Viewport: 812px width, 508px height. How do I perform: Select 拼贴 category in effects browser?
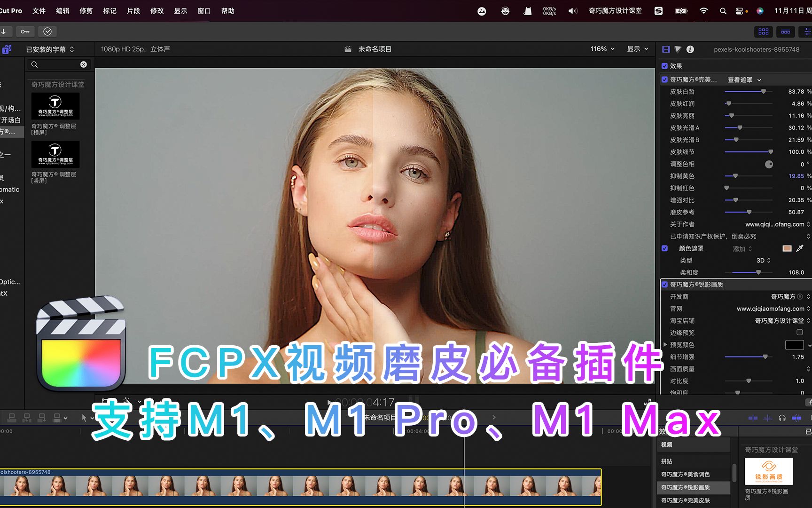(694, 461)
